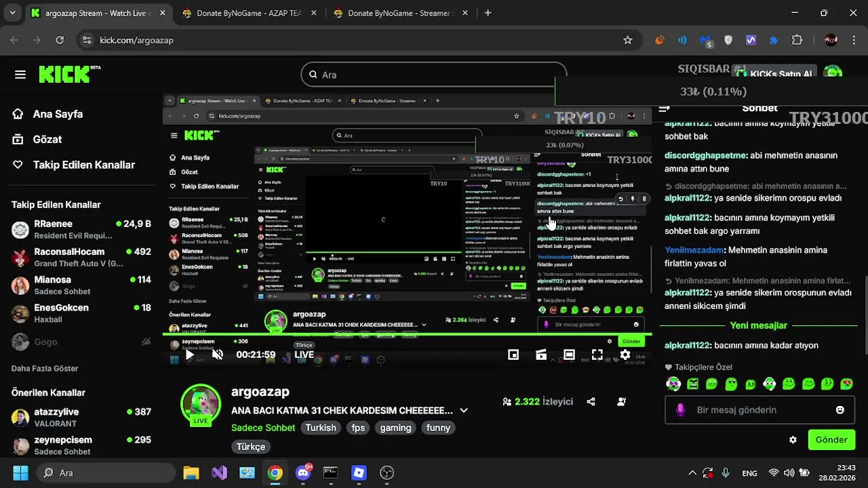Open Visual Studio from the taskbar

point(219,472)
